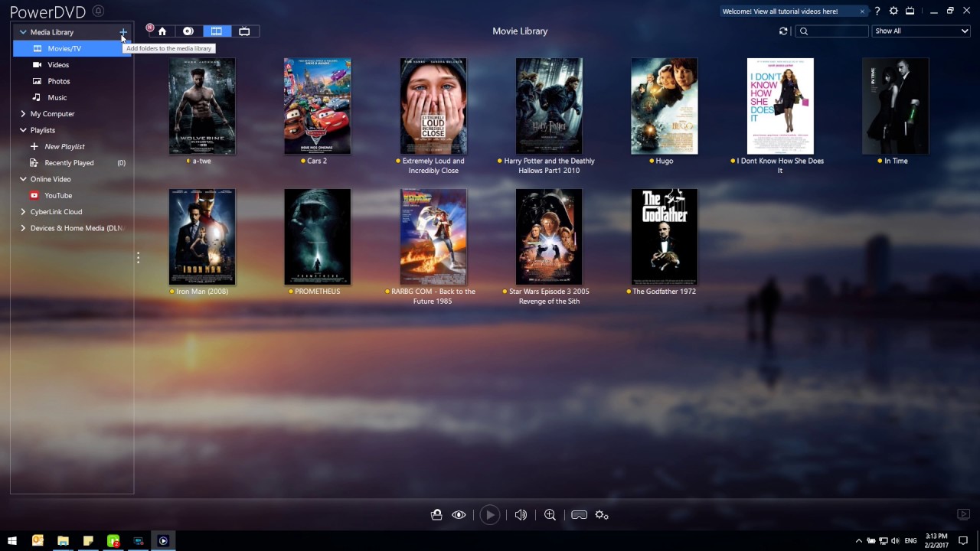Click the media share icon in bottom bar
The height and width of the screenshot is (551, 980).
[x=436, y=515]
